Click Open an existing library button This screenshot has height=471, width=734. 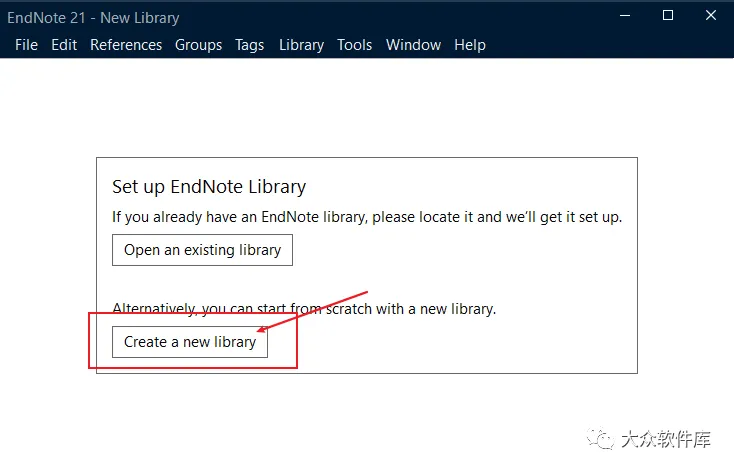[202, 250]
